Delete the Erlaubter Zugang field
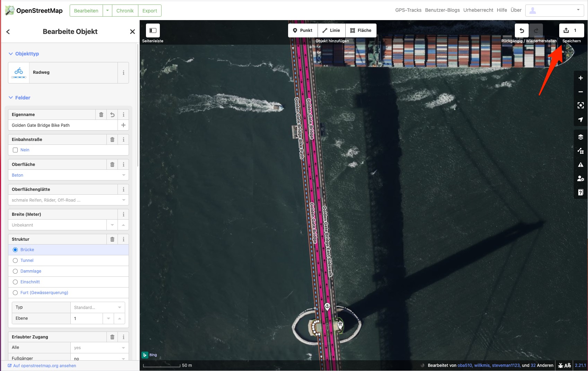 (112, 337)
